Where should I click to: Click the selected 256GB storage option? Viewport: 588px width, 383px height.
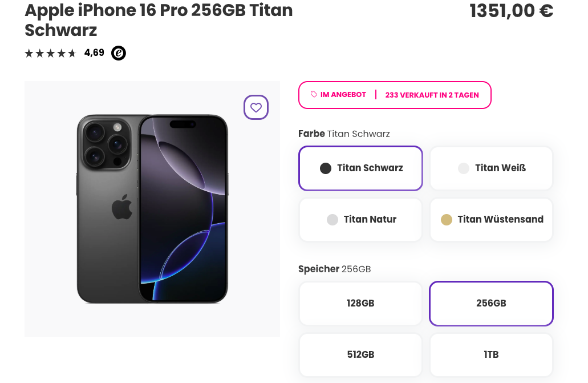[491, 303]
